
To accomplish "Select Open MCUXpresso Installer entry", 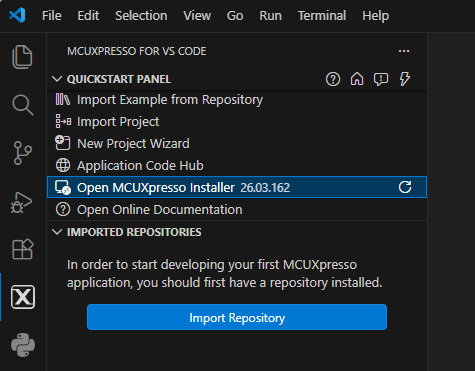I will coord(237,187).
